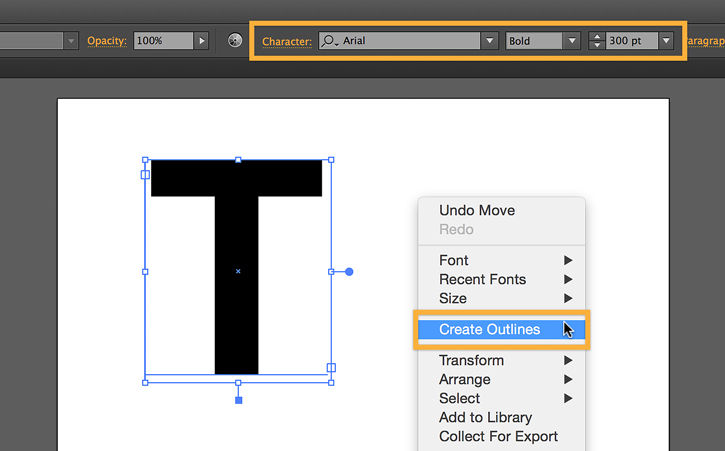725x451 pixels.
Task: Open the Character panel link
Action: 287,42
